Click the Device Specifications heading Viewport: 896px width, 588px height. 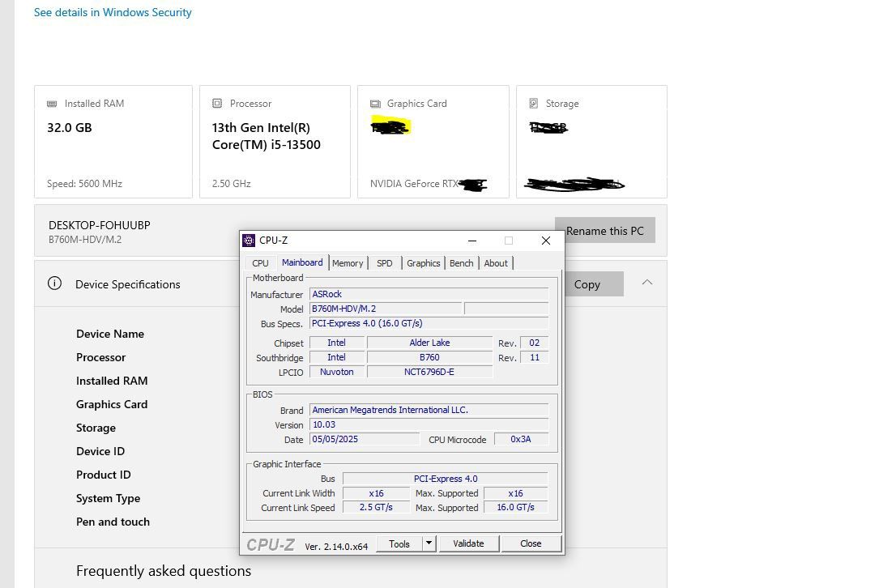click(127, 284)
